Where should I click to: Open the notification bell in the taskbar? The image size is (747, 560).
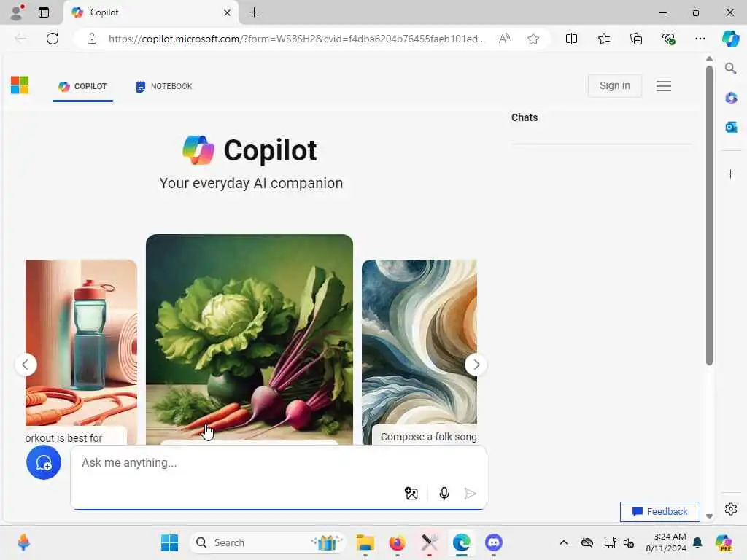697,542
